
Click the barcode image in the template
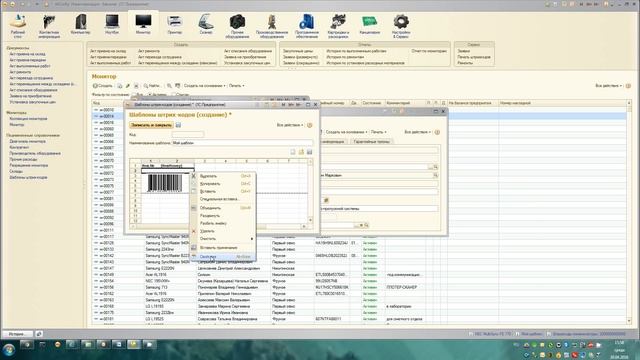[x=164, y=183]
